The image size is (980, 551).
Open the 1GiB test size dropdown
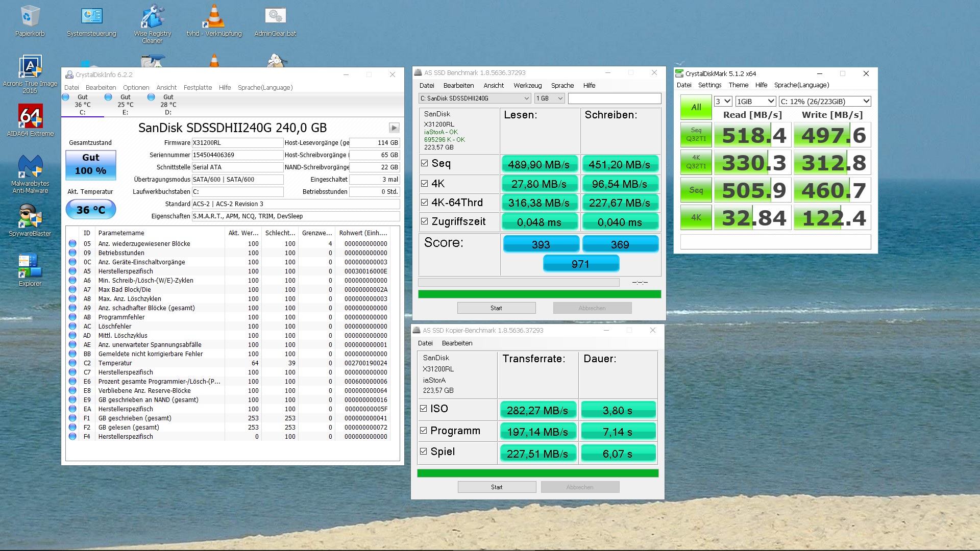click(x=755, y=102)
